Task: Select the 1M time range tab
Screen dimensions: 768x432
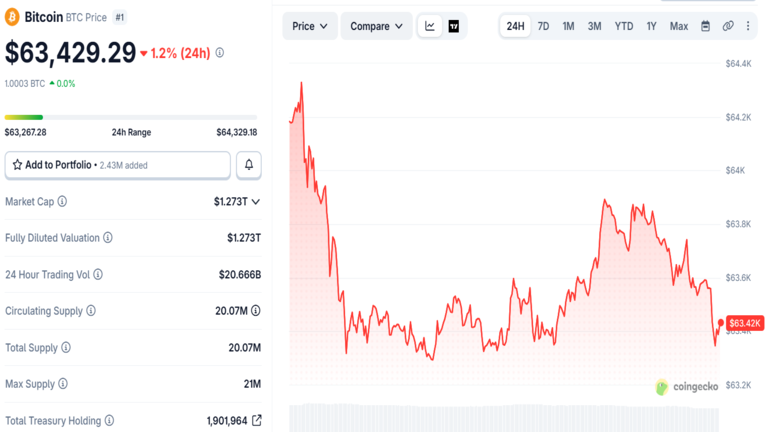Action: [x=568, y=26]
